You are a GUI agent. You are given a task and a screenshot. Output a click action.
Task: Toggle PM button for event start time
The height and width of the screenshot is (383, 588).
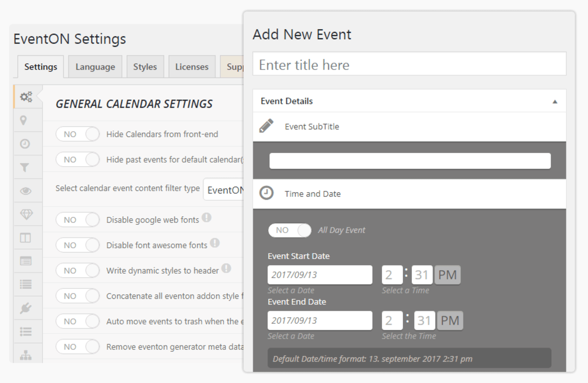447,275
